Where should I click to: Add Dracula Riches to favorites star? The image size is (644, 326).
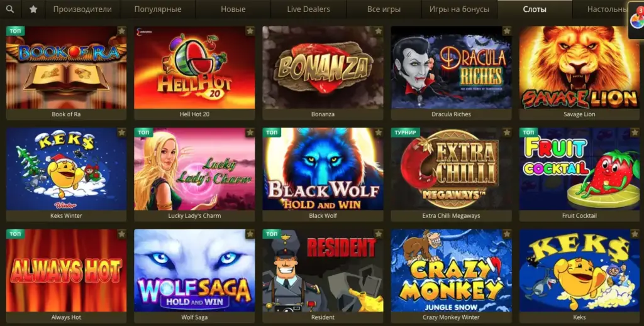point(507,31)
